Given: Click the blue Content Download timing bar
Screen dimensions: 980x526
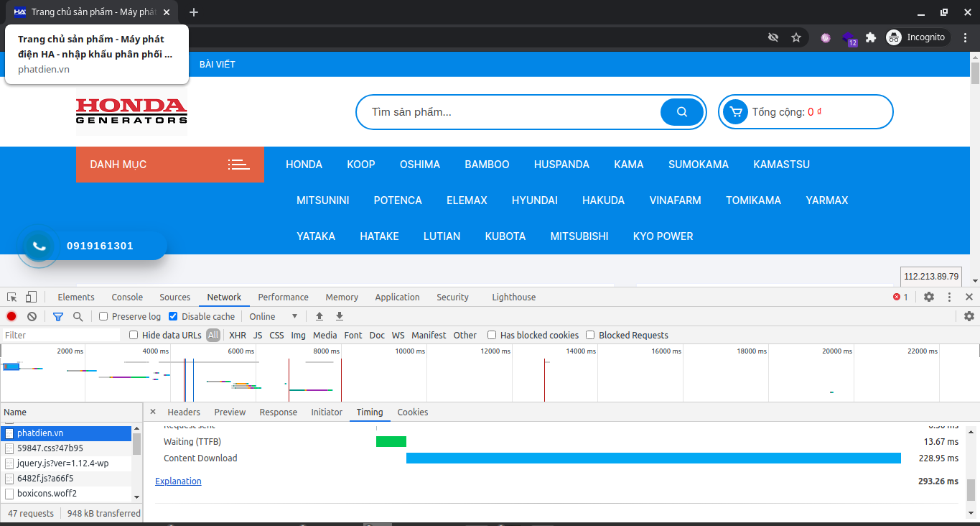Looking at the screenshot, I should coord(653,458).
